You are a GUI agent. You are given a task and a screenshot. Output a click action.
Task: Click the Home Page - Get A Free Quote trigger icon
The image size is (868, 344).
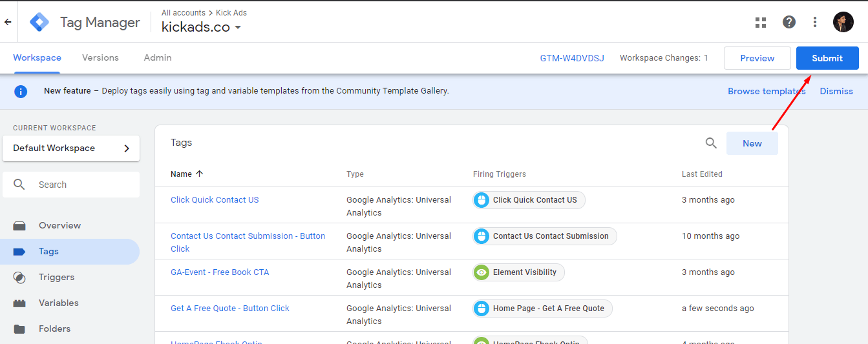click(x=481, y=309)
